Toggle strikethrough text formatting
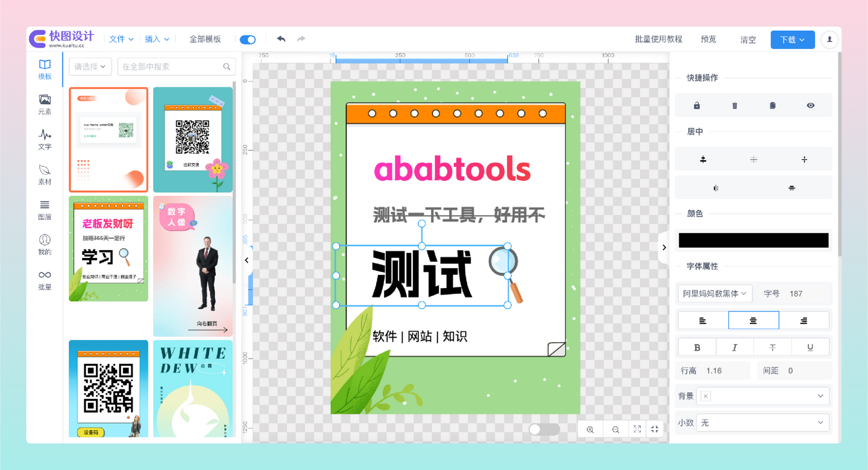Screen dimensions: 868x470 pyautogui.click(x=773, y=347)
